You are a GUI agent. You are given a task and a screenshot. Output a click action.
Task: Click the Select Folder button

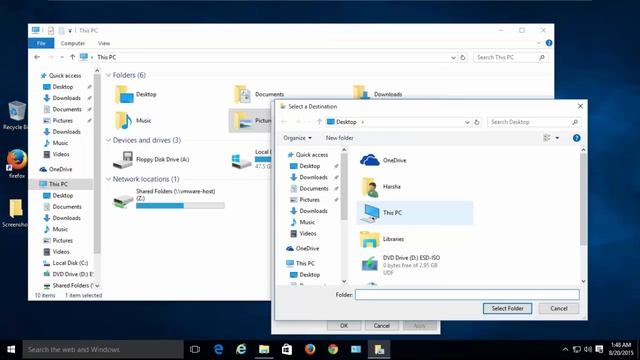click(507, 309)
